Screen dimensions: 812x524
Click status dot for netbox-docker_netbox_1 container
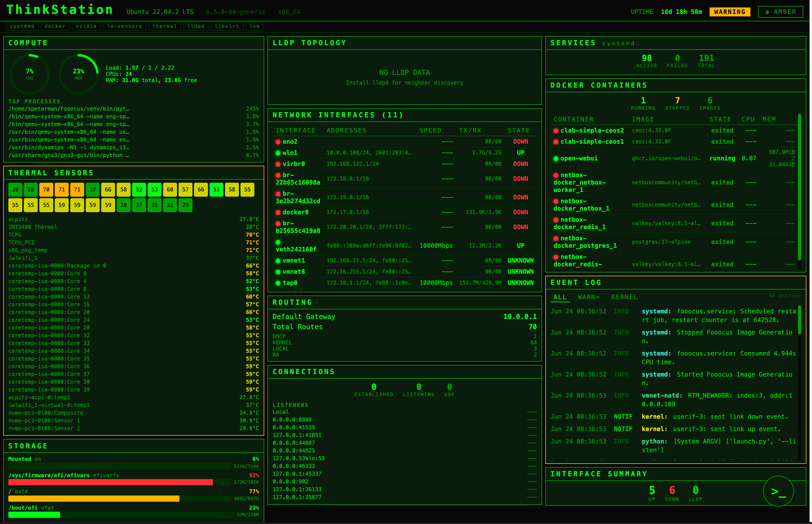[556, 202]
